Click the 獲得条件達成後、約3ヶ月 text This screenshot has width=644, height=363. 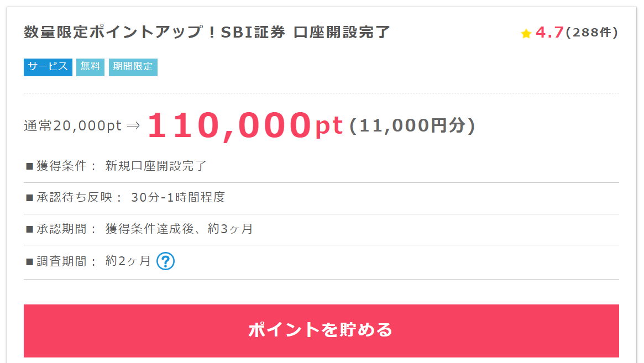click(x=179, y=229)
